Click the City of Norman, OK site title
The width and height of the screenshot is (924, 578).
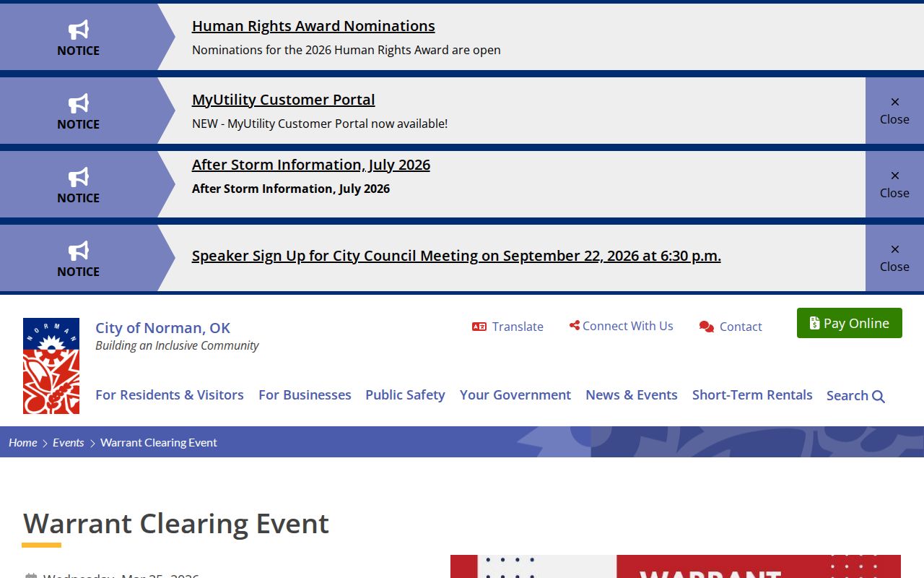tap(163, 328)
